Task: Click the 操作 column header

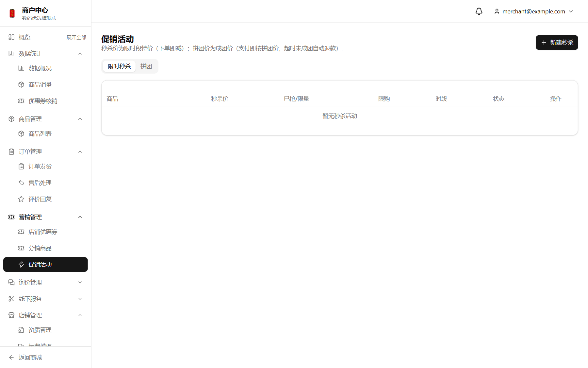Action: coord(556,99)
